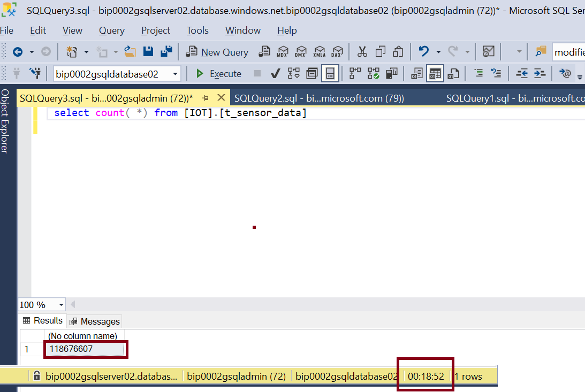Expand the New Project dropdown arrow
585x392 pixels.
pos(86,52)
